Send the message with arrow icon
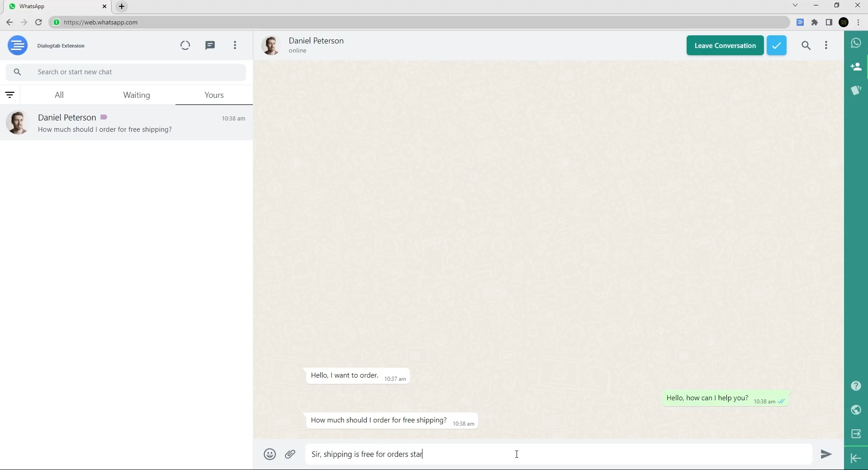 826,454
